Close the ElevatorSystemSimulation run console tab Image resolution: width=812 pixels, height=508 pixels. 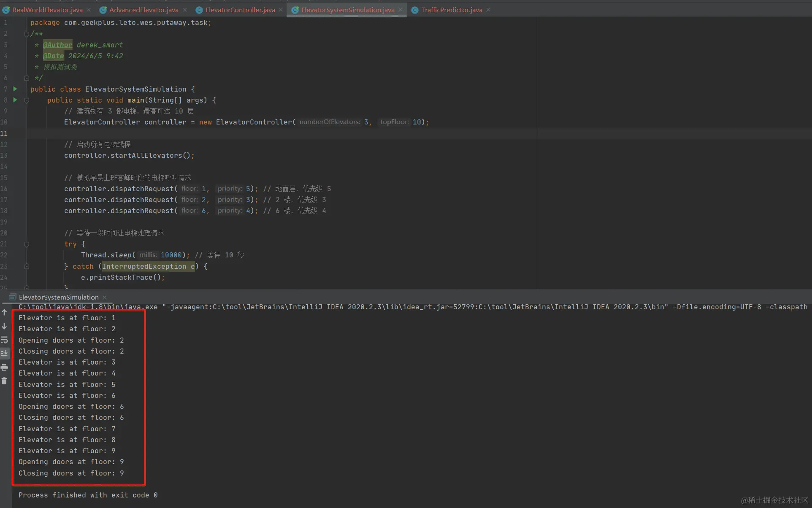click(x=105, y=297)
